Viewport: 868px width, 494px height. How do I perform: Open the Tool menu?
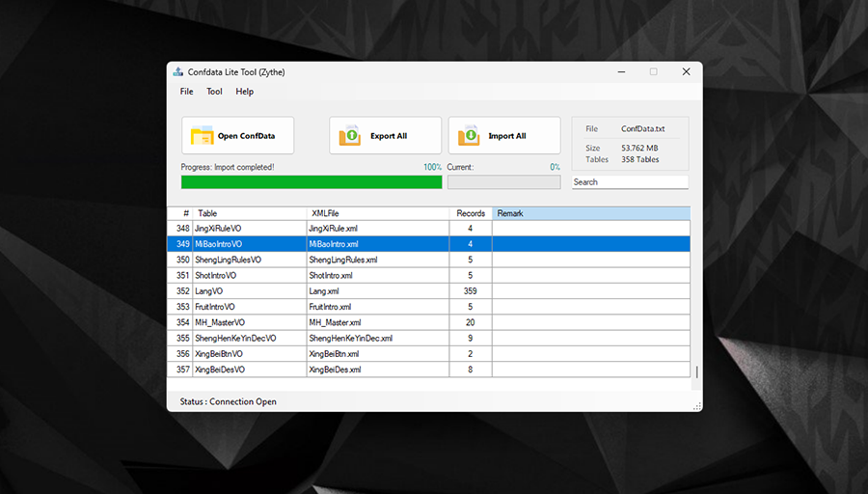pyautogui.click(x=214, y=92)
